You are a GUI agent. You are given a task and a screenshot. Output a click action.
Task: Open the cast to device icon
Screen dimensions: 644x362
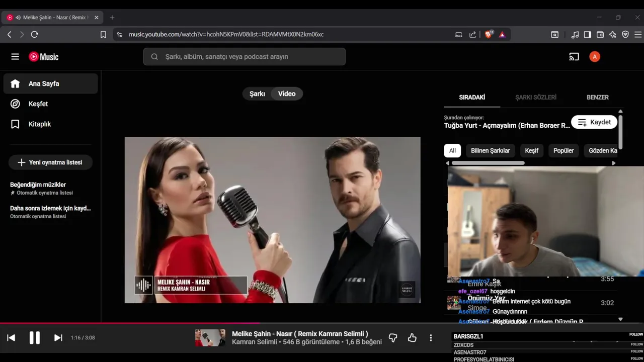click(x=574, y=57)
